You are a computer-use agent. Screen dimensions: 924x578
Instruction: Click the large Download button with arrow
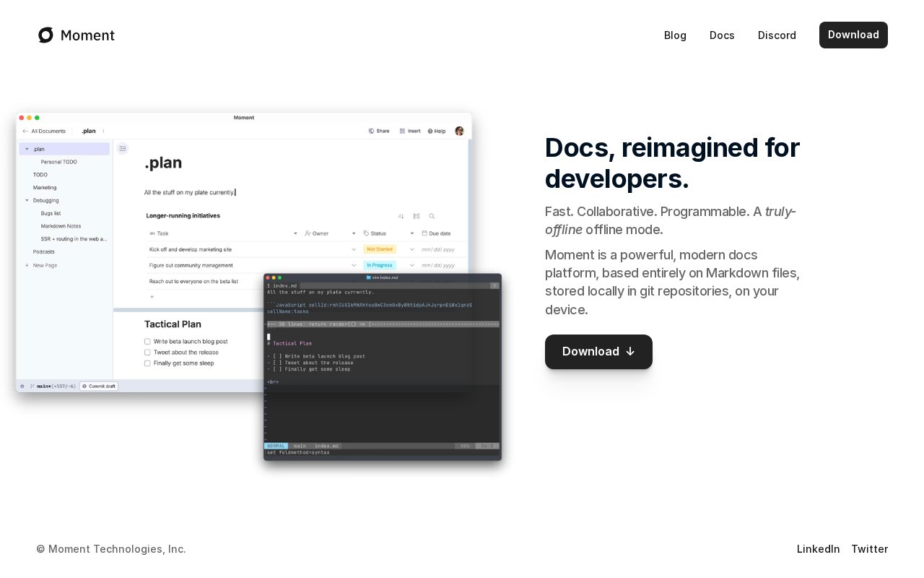598,352
